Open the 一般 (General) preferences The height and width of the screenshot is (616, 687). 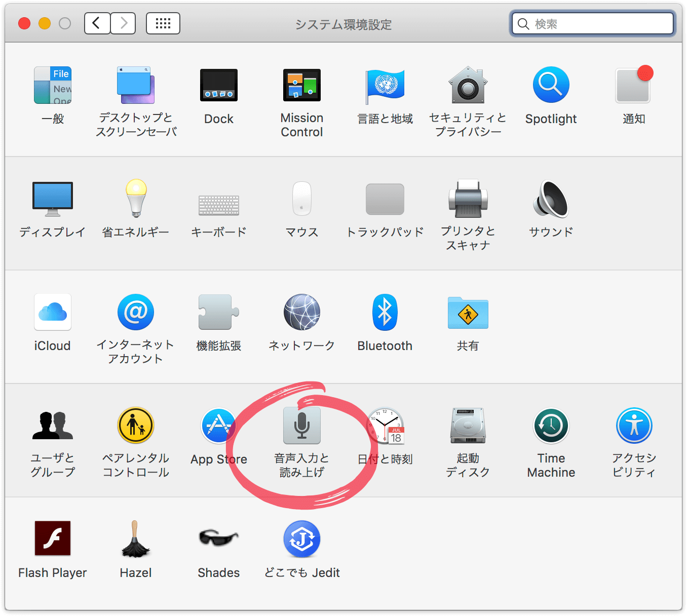point(53,85)
